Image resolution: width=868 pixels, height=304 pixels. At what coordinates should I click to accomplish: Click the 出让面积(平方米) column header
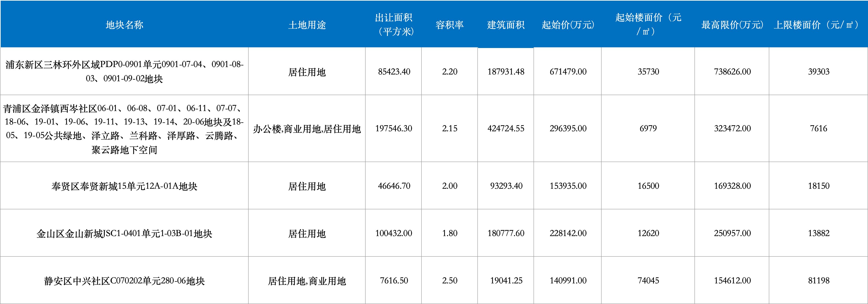coord(394,24)
